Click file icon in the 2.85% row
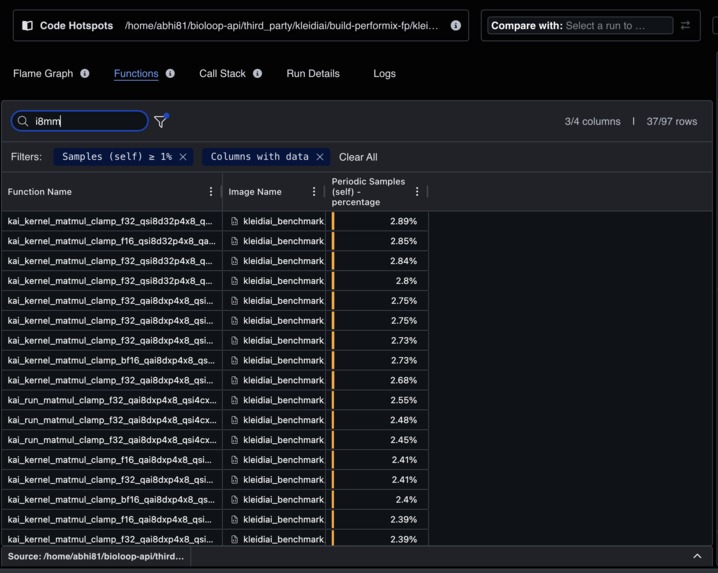Image resolution: width=718 pixels, height=573 pixels. [x=234, y=241]
